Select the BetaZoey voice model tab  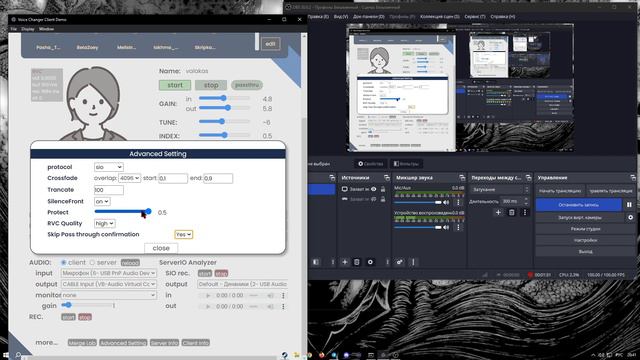tap(87, 47)
